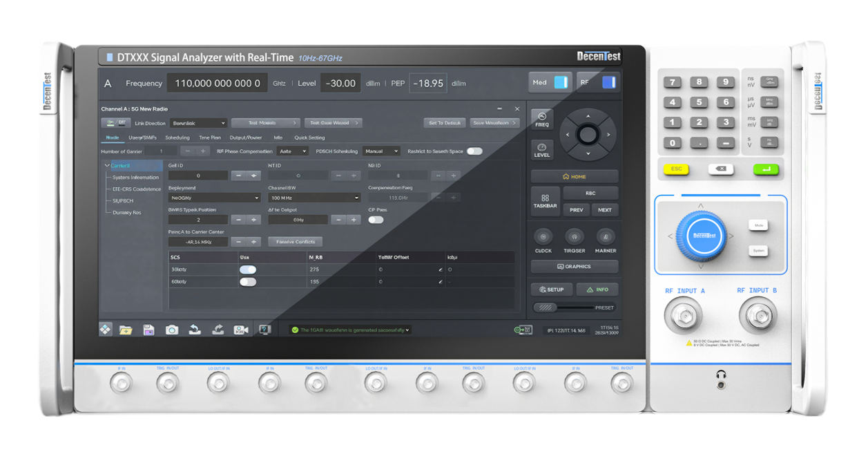
Task: Tap the FREQ icon button
Action: (542, 119)
